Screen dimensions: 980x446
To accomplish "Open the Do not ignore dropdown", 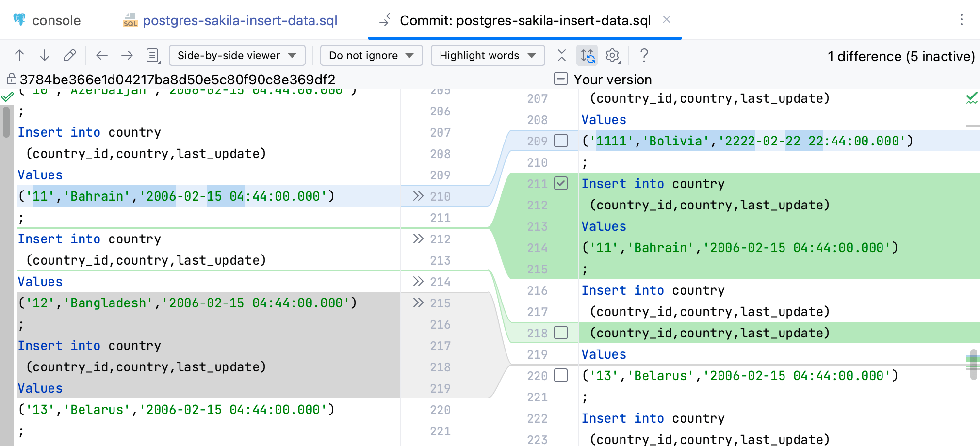I will (371, 55).
